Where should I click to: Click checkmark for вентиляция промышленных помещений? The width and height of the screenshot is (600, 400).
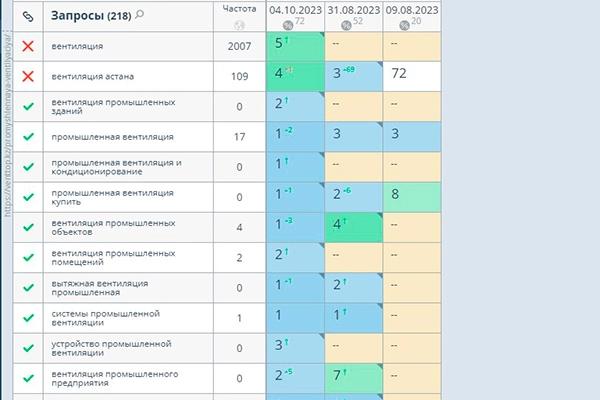tap(28, 258)
